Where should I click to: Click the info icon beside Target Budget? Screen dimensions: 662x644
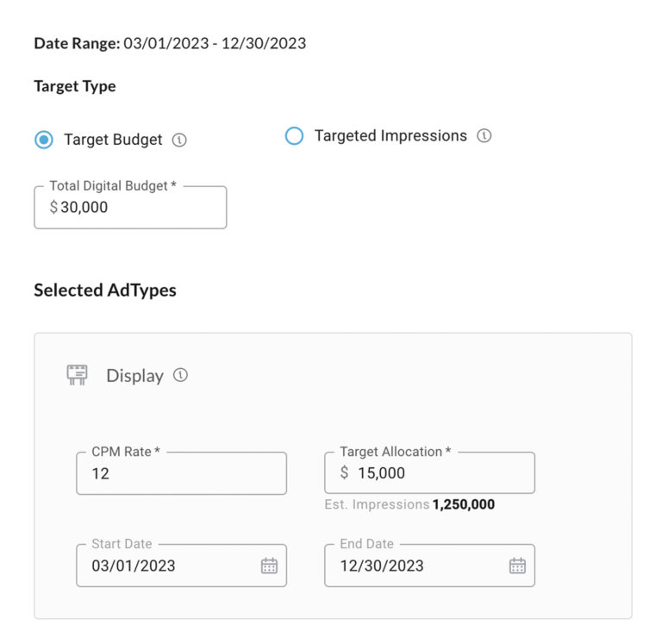click(x=179, y=140)
